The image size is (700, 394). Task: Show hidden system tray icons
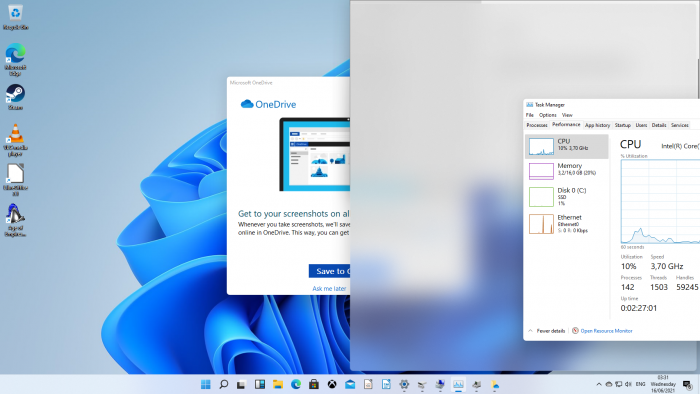click(x=599, y=384)
